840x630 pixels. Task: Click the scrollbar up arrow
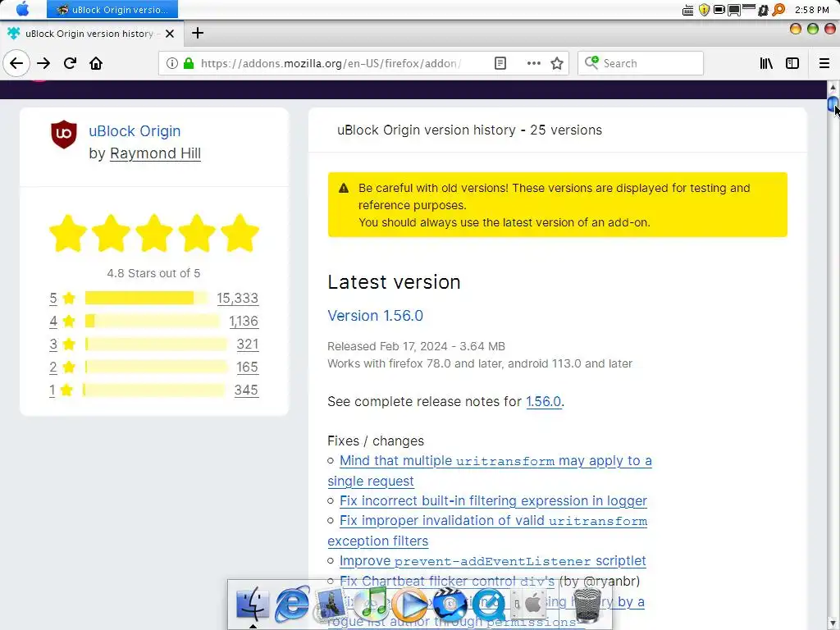click(833, 87)
